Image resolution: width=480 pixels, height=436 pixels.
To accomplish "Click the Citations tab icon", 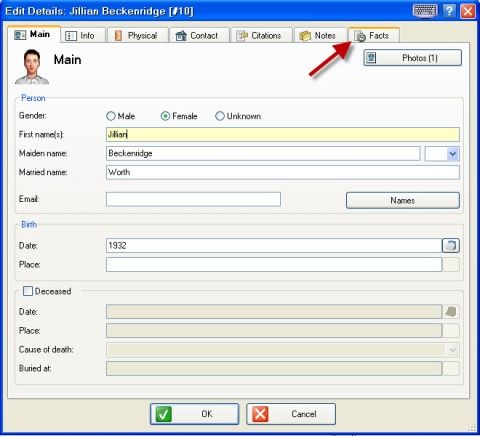I will coord(242,36).
